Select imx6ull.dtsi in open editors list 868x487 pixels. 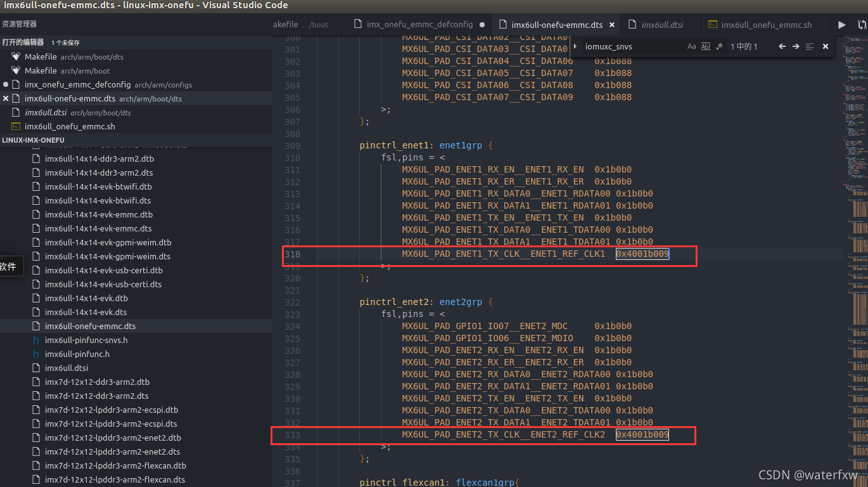click(x=136, y=112)
